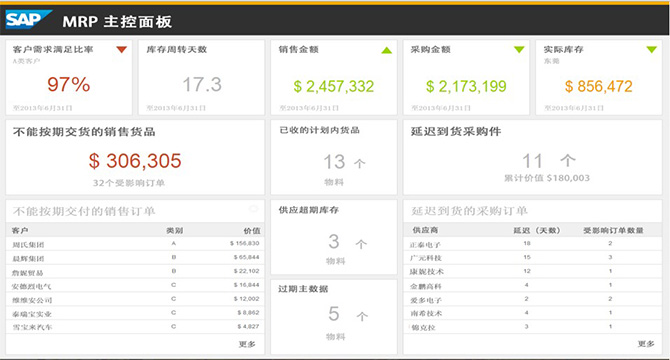This screenshot has height=360, width=670.
Task: Click green down triangle on 采购金额 tile
Action: [x=519, y=50]
